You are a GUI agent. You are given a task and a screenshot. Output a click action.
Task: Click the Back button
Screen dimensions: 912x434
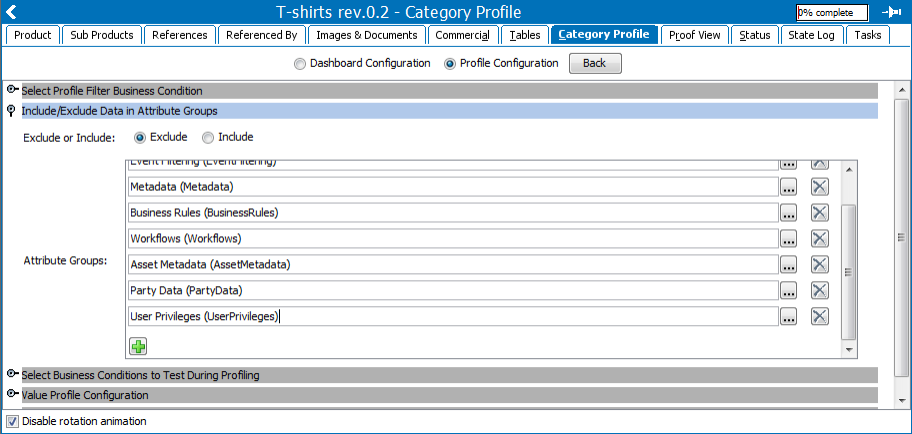[x=595, y=63]
